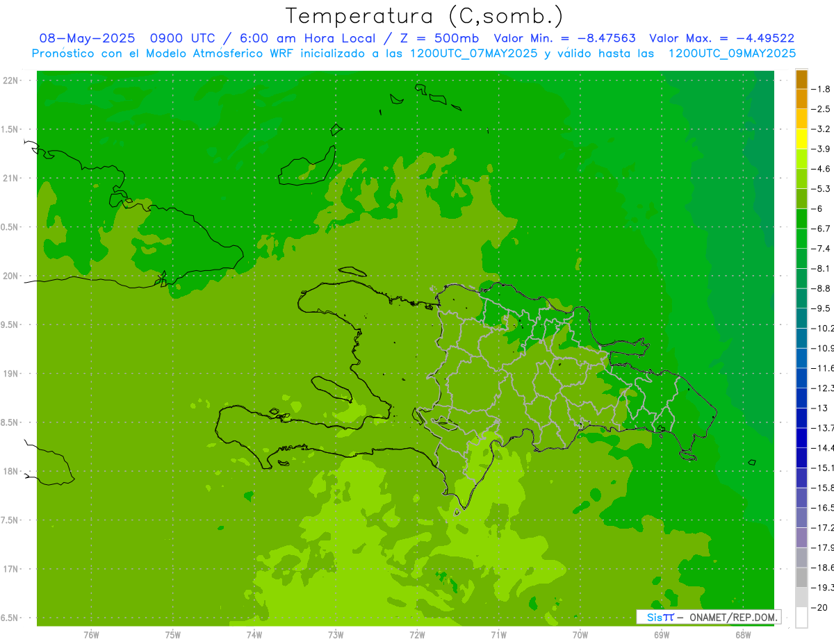Click the "-14.4" colorbar label
The height and width of the screenshot is (644, 834).
click(x=823, y=448)
